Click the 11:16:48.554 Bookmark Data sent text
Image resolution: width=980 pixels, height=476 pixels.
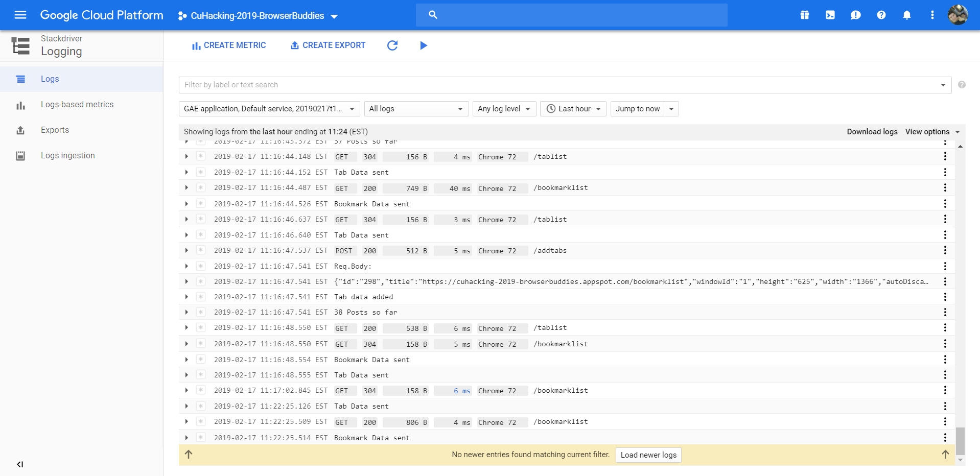[x=372, y=360]
